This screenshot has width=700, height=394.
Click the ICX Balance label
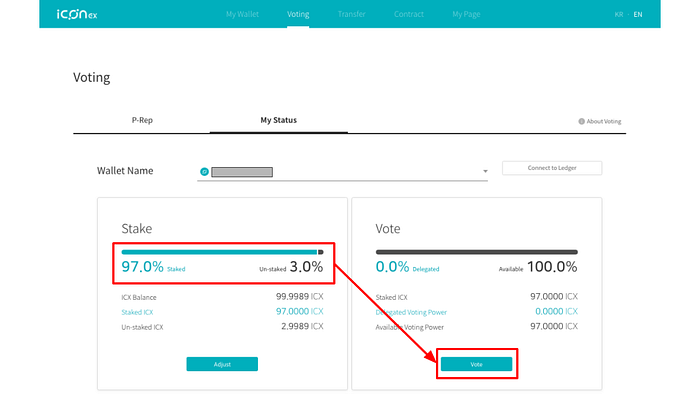[139, 297]
